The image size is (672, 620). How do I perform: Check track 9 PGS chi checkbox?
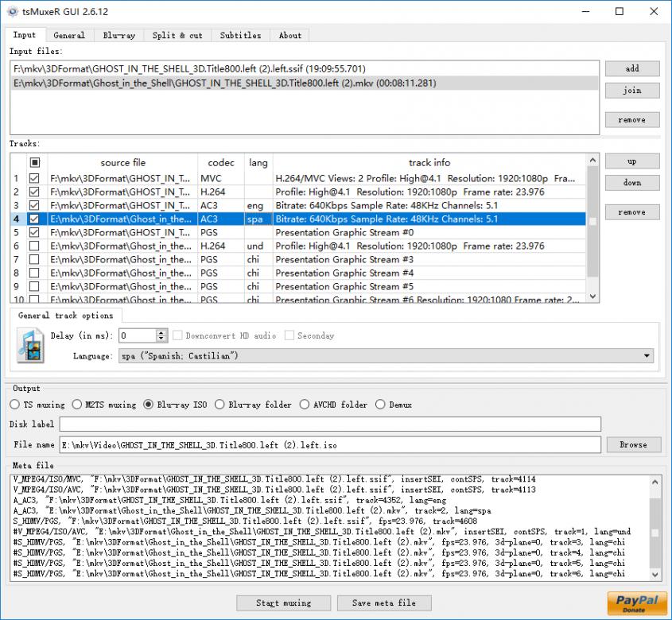34,286
